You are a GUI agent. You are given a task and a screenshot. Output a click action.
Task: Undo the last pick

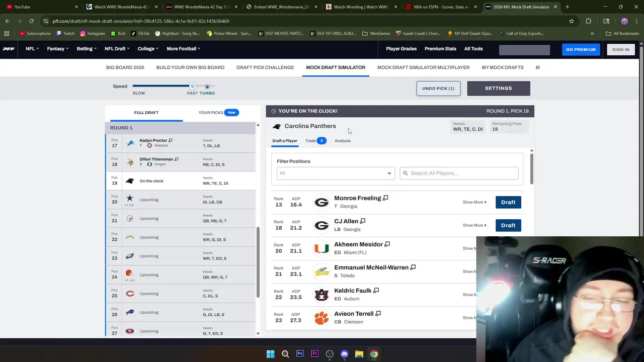[x=438, y=88]
